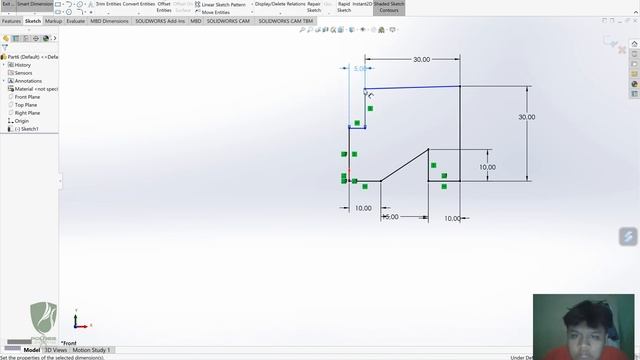Select the Arc sketch tool
Image resolution: width=640 pixels, height=360 pixels.
click(69, 4)
